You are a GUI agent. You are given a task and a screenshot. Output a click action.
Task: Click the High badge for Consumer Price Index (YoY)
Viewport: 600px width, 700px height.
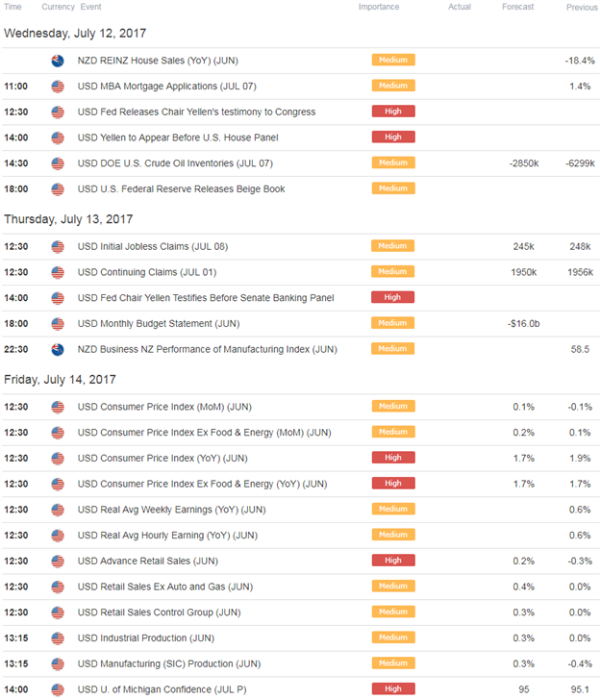point(393,458)
